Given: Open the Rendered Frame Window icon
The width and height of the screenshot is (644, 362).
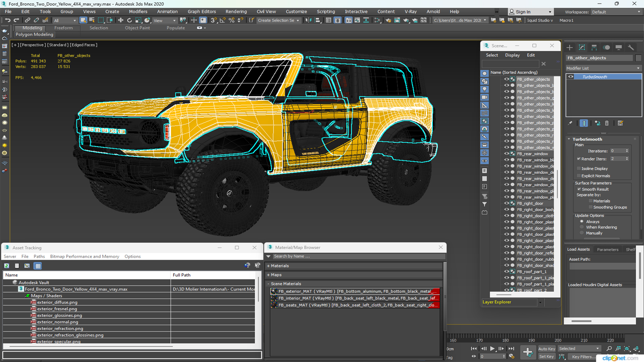Looking at the screenshot, I should pyautogui.click(x=397, y=20).
